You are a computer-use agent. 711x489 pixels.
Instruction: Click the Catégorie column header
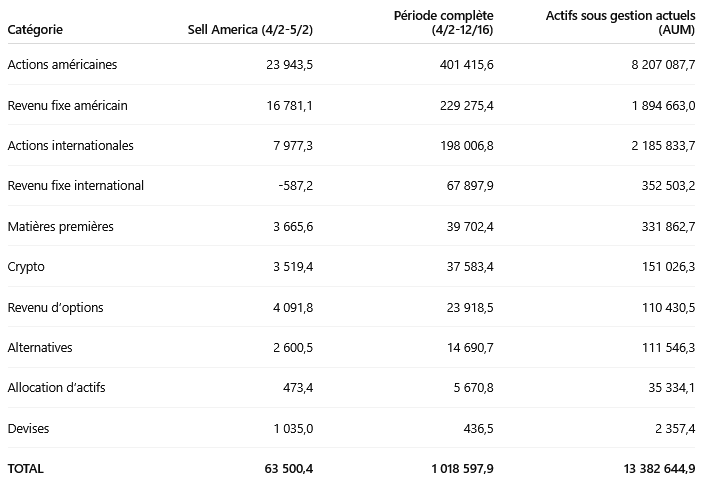pyautogui.click(x=34, y=29)
